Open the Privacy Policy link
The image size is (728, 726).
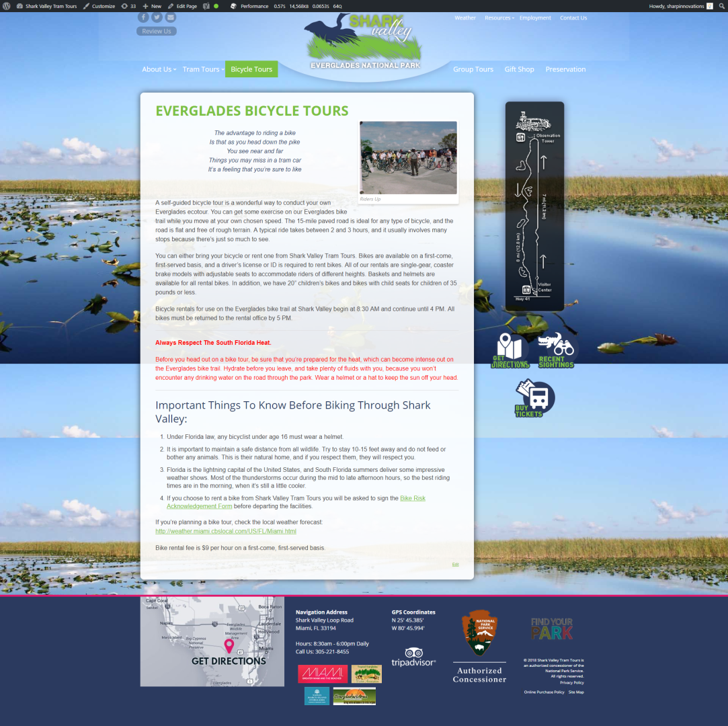[571, 682]
